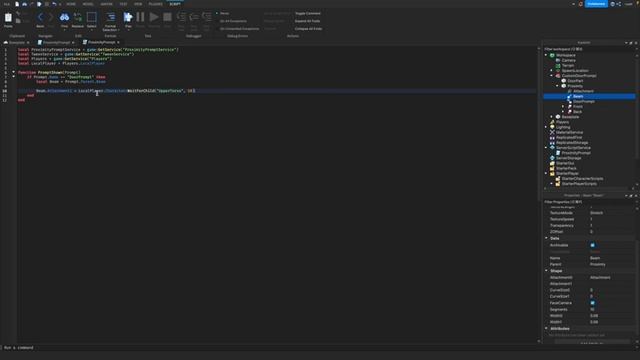
Task: Click the Step Over debugger icon
Action: click(x=194, y=17)
